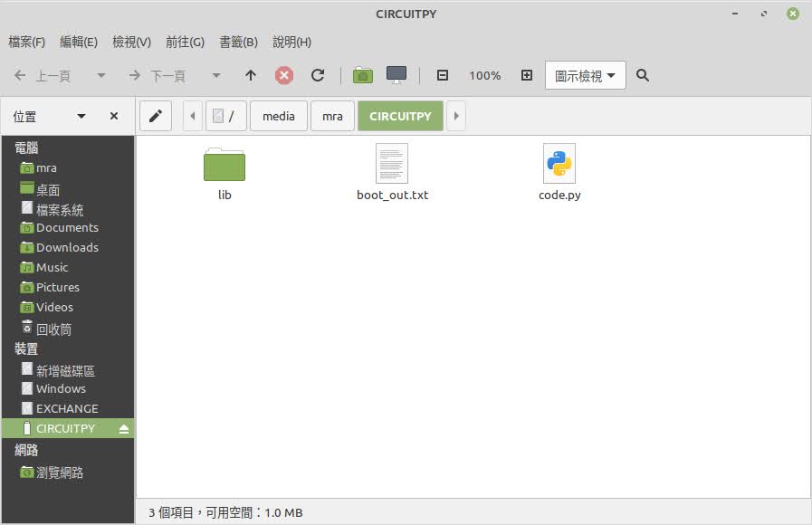Reload the current folder view
This screenshot has width=812, height=525.
(318, 76)
